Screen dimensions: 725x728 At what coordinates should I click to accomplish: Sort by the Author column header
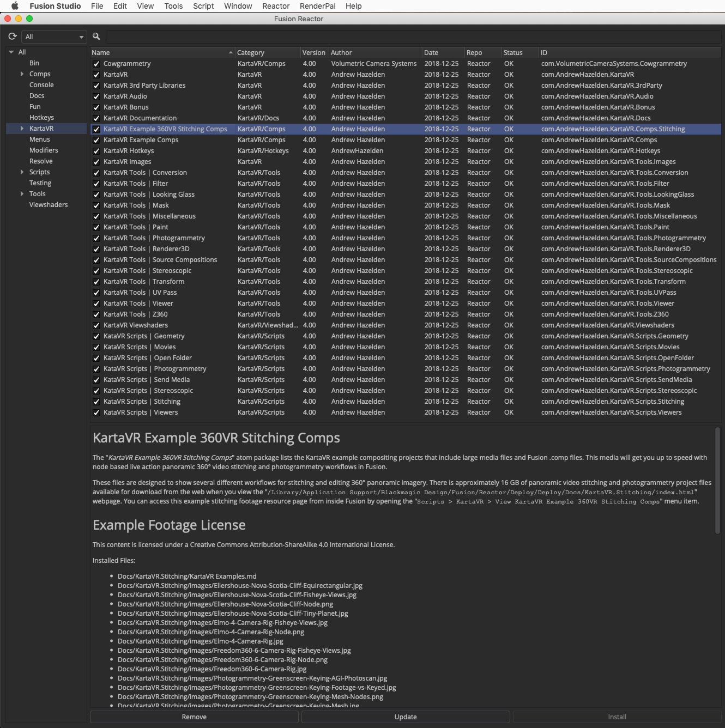point(375,53)
